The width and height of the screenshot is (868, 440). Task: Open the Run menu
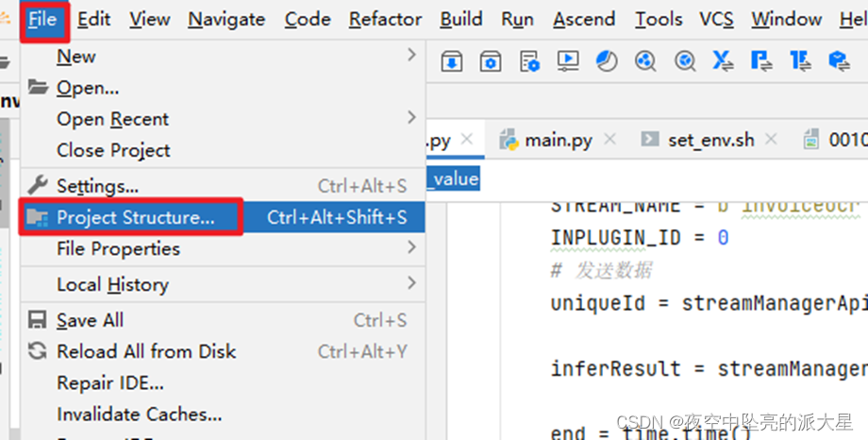pos(518,20)
